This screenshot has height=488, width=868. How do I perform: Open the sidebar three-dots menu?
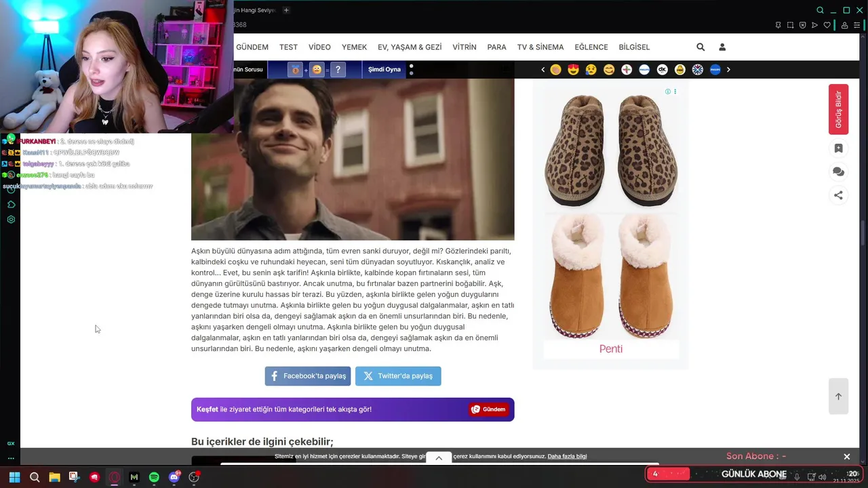click(x=11, y=458)
